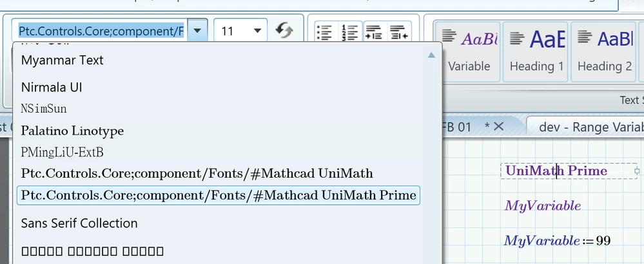Image resolution: width=644 pixels, height=264 pixels.
Task: Click the clear formatting refresh icon
Action: click(284, 30)
